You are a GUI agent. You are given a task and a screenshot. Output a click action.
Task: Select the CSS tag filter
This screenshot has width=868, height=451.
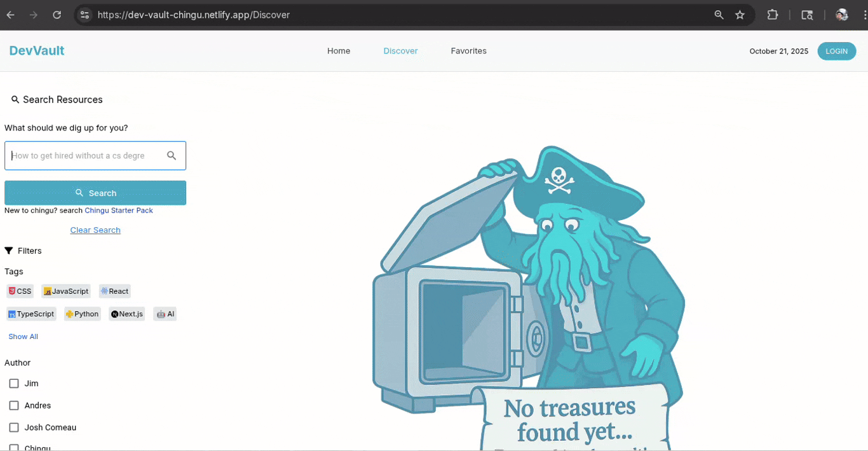[19, 291]
